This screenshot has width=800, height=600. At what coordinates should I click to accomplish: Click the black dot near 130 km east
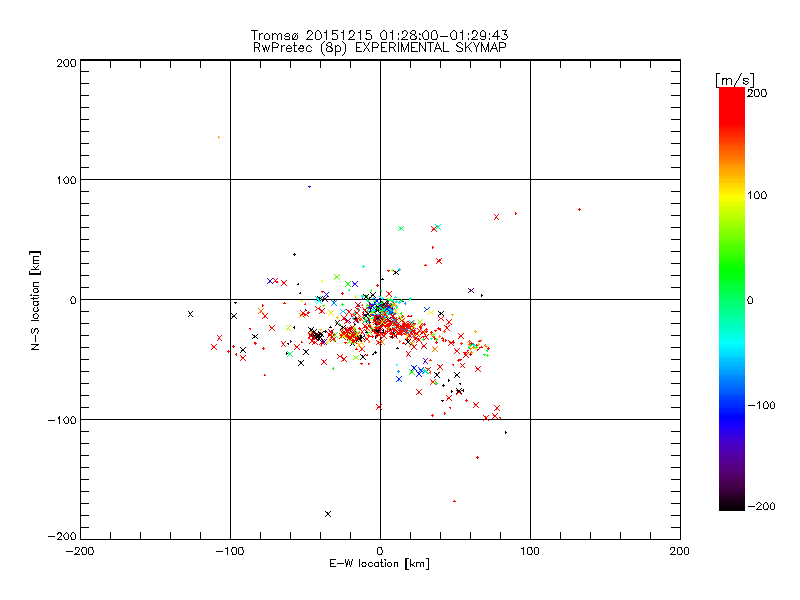point(579,209)
